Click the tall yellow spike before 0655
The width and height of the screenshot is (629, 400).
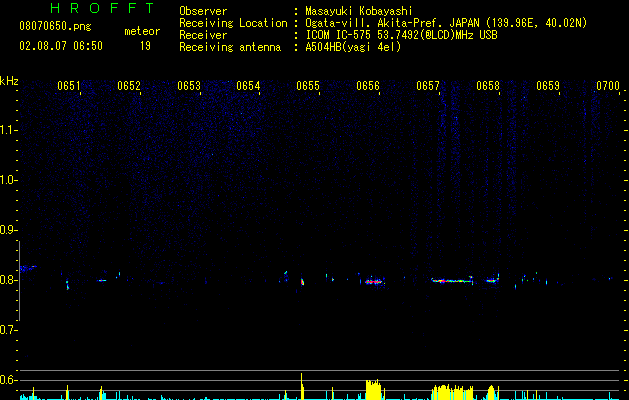(x=302, y=386)
